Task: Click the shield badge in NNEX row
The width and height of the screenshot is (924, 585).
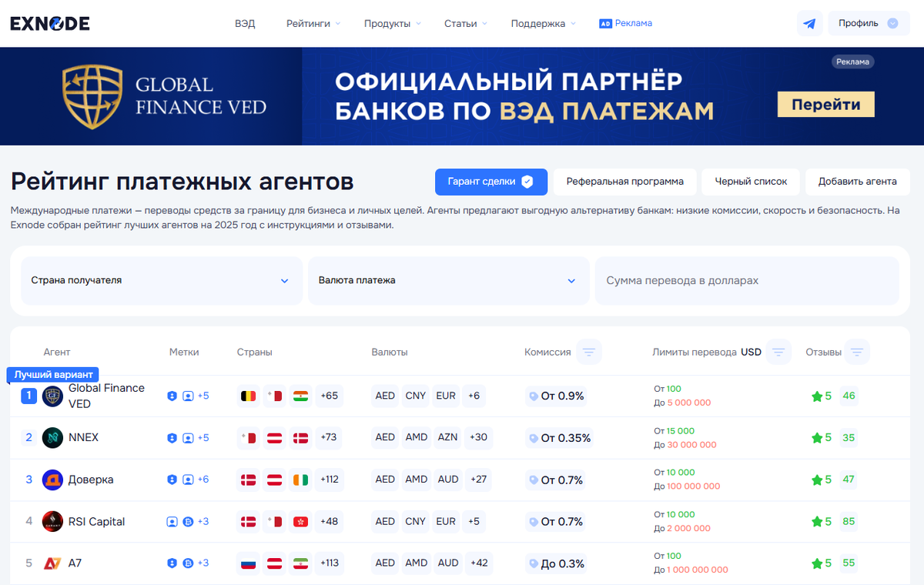Action: point(172,438)
